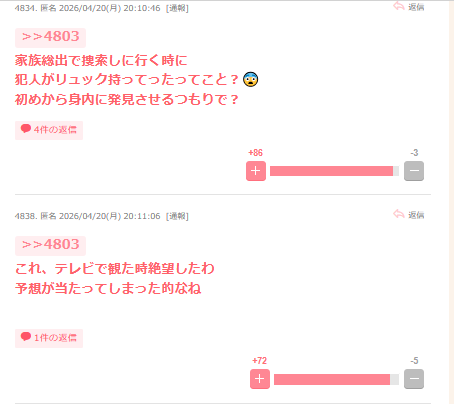
Task: Click the reply arrow icon for comment 4838
Action: coord(399,214)
